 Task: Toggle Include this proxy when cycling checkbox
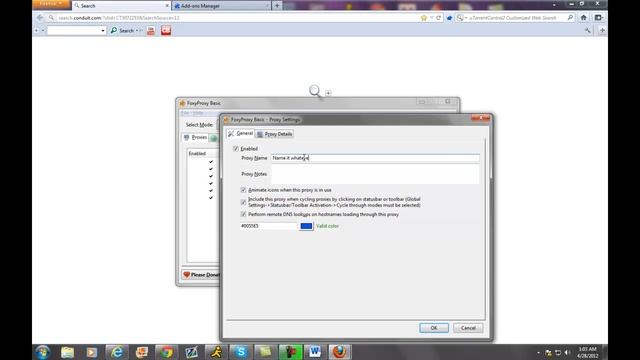point(244,202)
